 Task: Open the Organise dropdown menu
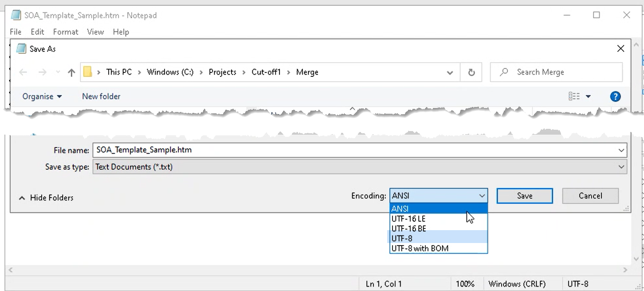tap(42, 96)
